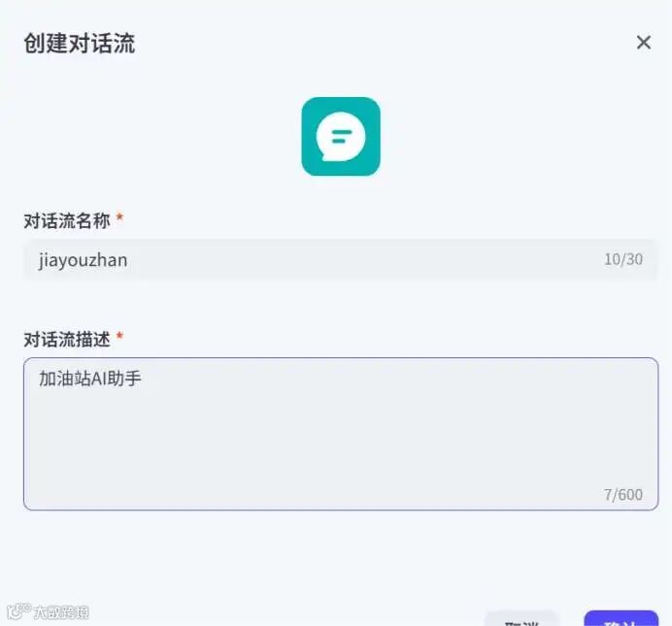Click the red asterisk beside 对话流描述

coord(120,336)
